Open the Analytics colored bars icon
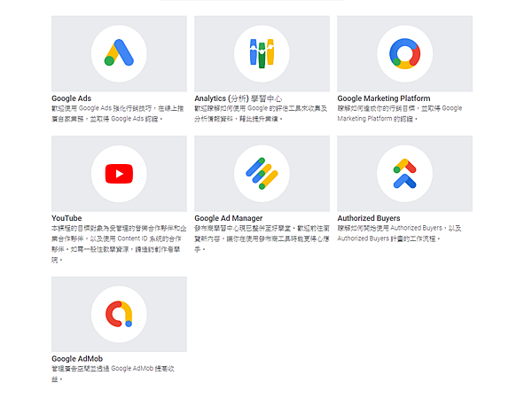This screenshot has width=532, height=399. pos(262,53)
